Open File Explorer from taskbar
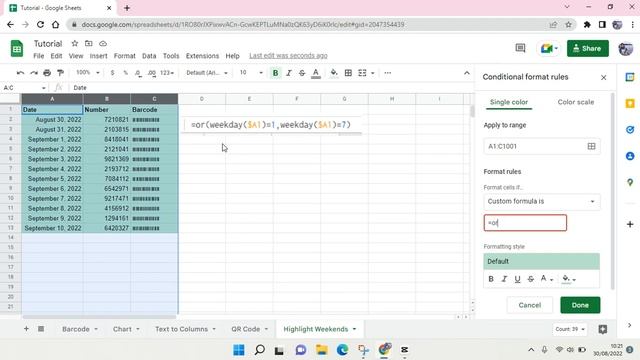Viewport: 640px width, 360px height. click(322, 350)
